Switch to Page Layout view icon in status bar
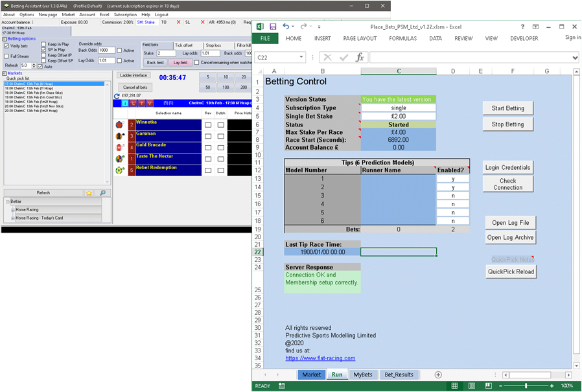The image size is (582, 392). (471, 386)
